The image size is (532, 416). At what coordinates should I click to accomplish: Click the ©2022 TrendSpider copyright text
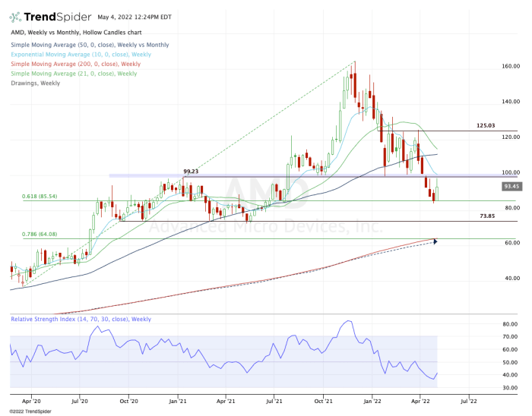(x=27, y=411)
